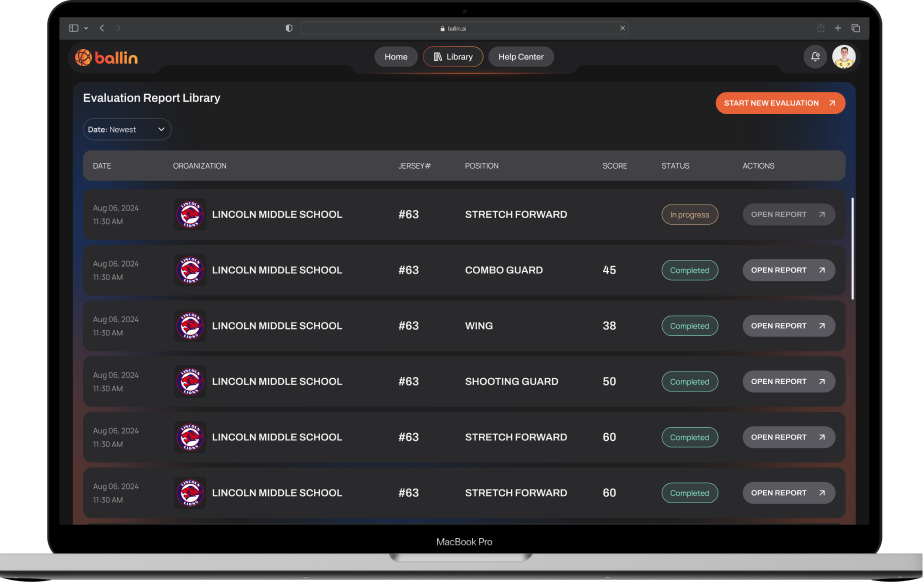The height and width of the screenshot is (582, 923).
Task: Click Start New Evaluation button
Action: click(780, 103)
